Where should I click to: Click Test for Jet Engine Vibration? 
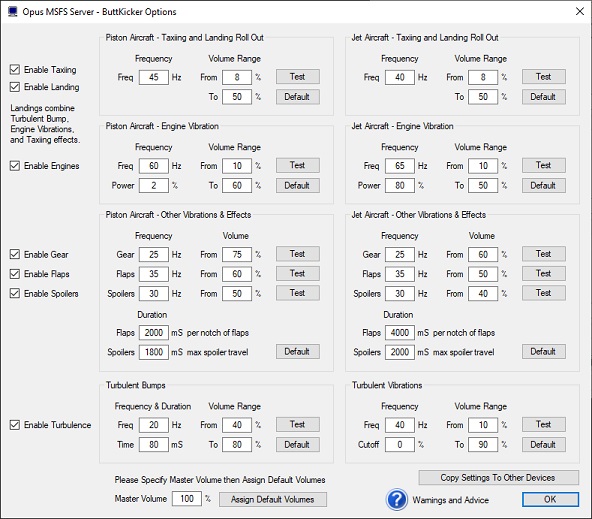tap(544, 165)
